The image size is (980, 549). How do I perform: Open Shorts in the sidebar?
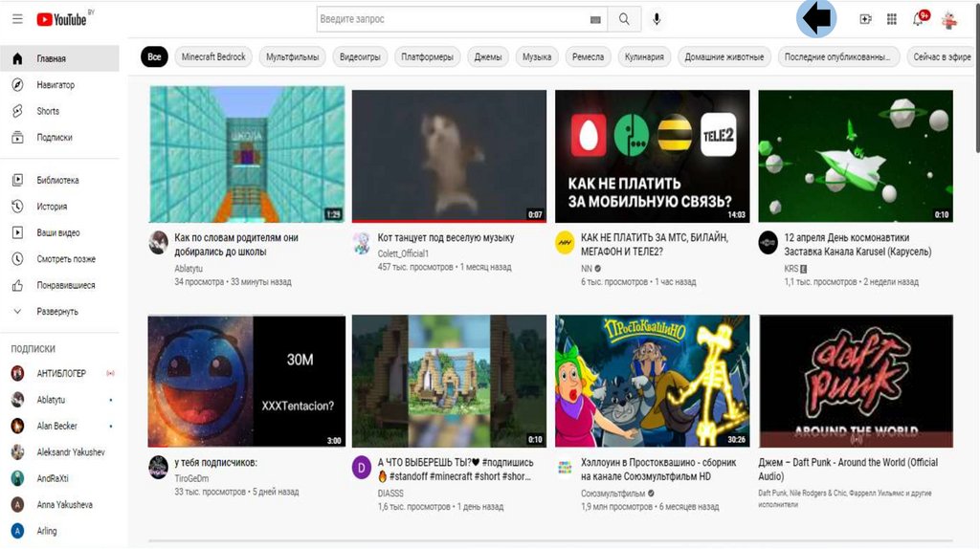[48, 111]
